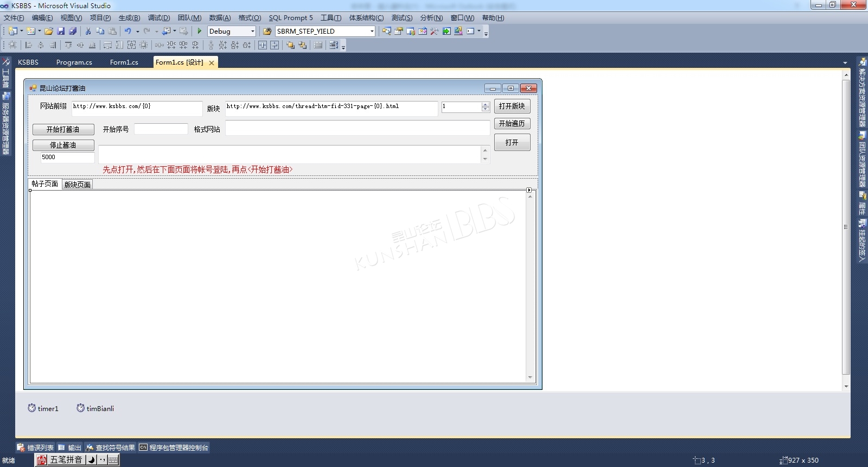Open File using the folder icon

[49, 31]
